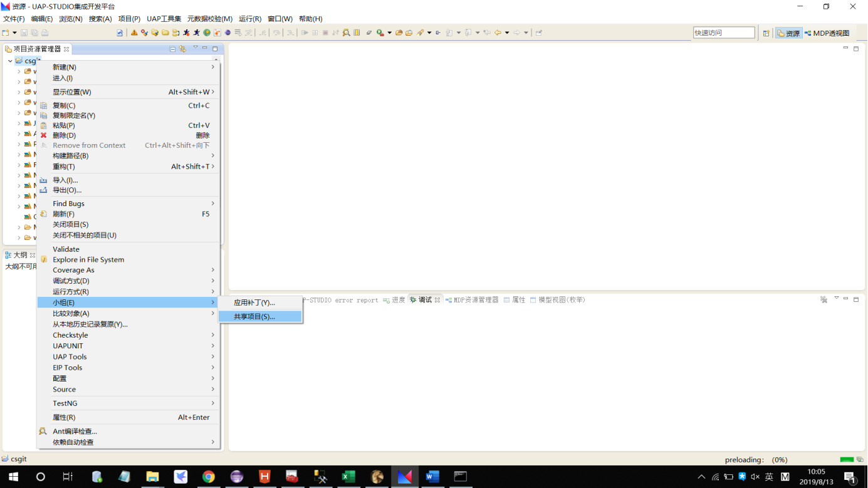Image resolution: width=868 pixels, height=488 pixels.
Task: Click the Save icon in the toolbar
Action: tap(24, 32)
